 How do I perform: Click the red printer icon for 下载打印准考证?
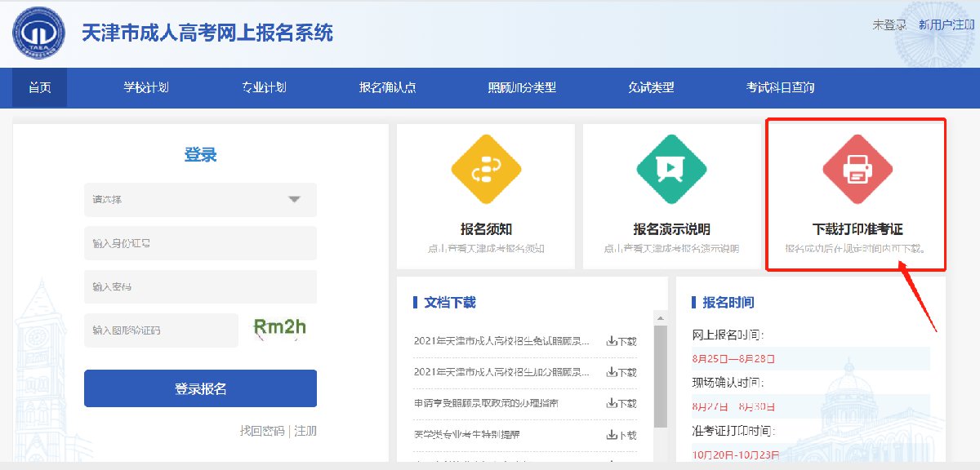click(x=857, y=171)
